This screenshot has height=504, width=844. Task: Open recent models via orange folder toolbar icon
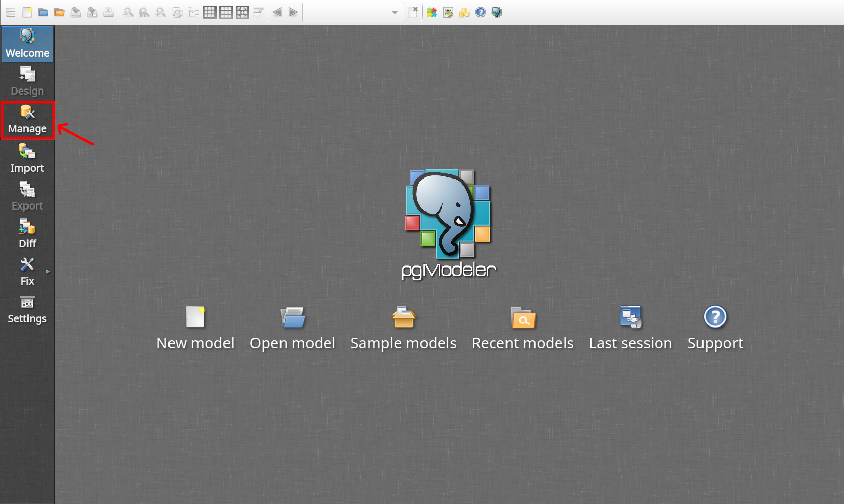click(x=60, y=12)
